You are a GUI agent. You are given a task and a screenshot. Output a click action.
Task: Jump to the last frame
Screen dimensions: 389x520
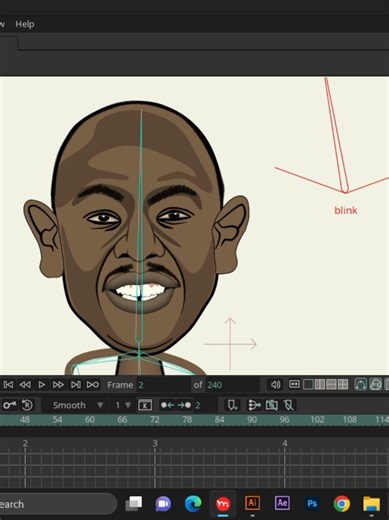tap(76, 385)
